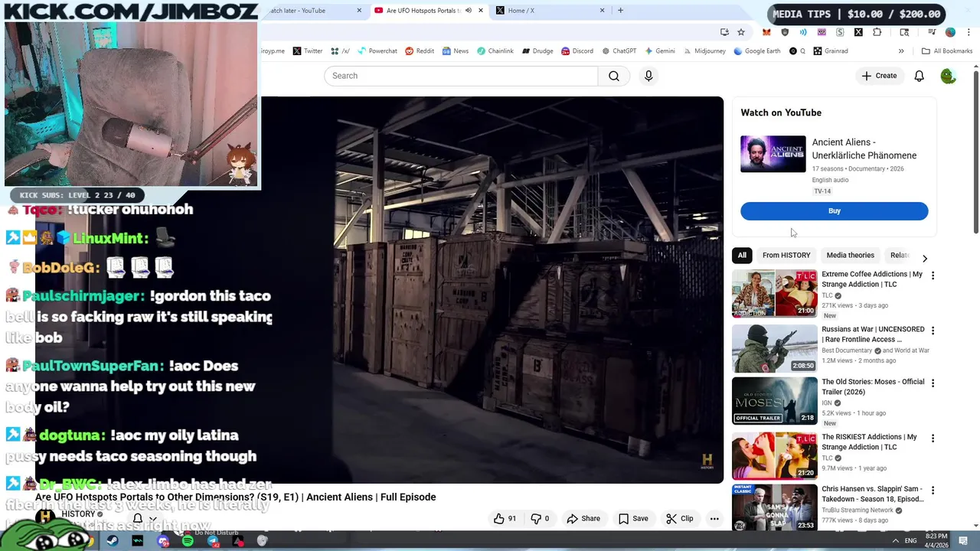Open Steam from the taskbar

click(113, 541)
